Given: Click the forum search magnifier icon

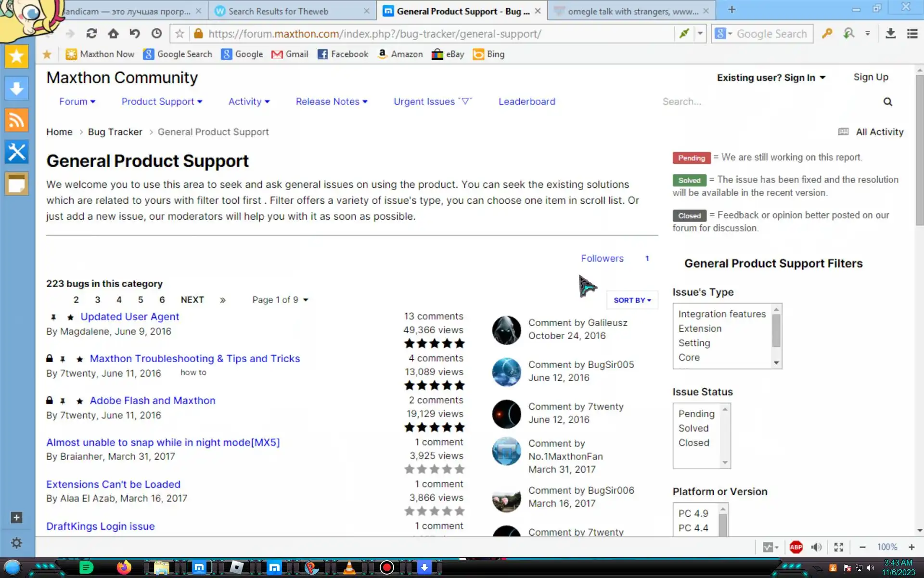Looking at the screenshot, I should 888,102.
